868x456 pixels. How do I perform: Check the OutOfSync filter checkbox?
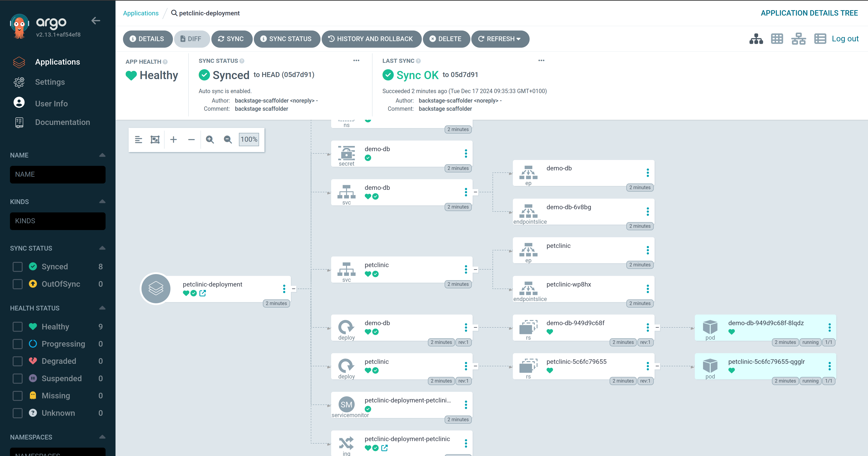pos(18,284)
